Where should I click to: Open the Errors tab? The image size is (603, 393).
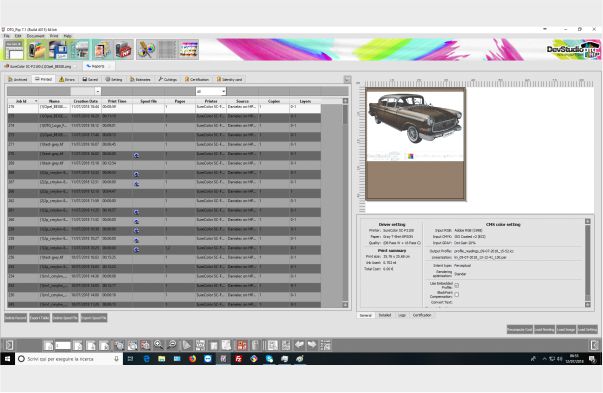(67, 79)
